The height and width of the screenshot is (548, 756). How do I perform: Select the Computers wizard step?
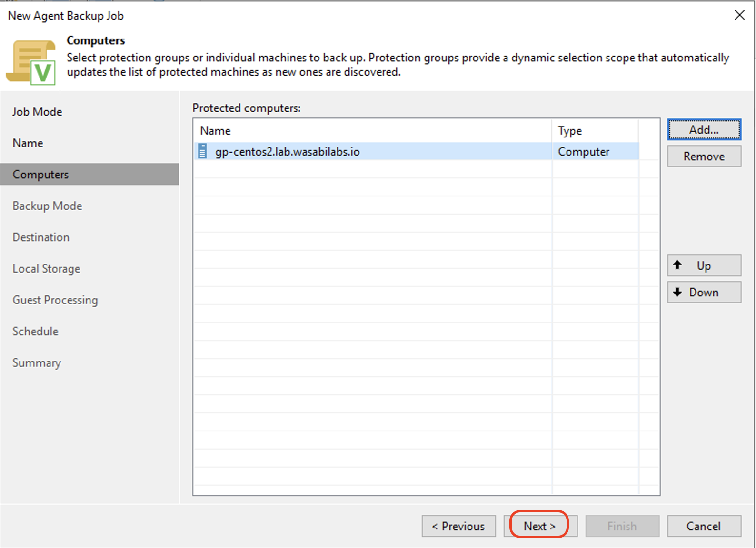90,175
